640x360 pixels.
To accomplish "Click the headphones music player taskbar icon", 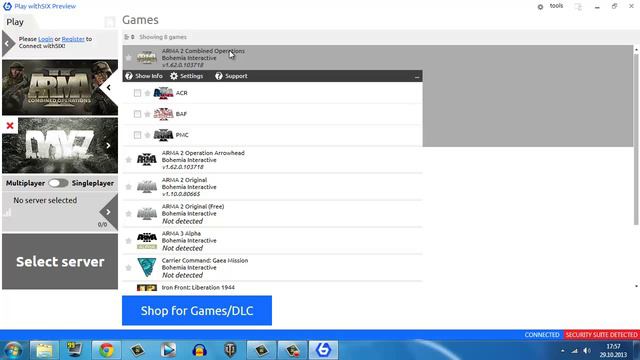I will 199,350.
